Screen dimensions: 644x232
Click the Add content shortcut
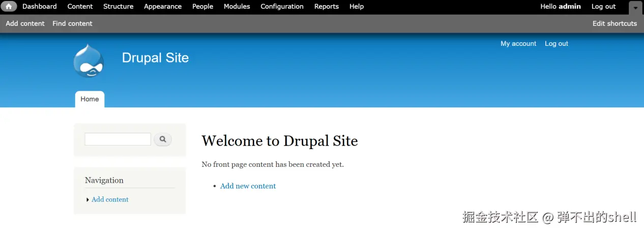pyautogui.click(x=25, y=23)
